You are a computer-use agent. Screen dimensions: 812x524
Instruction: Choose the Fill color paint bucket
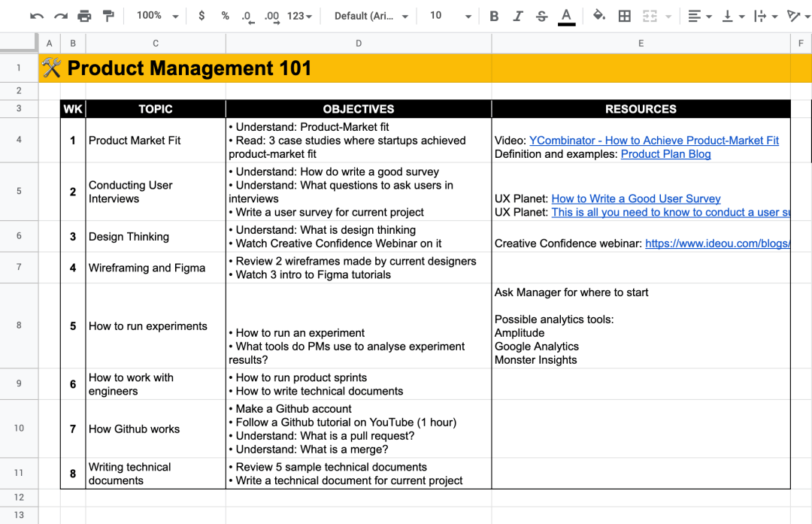tap(599, 16)
